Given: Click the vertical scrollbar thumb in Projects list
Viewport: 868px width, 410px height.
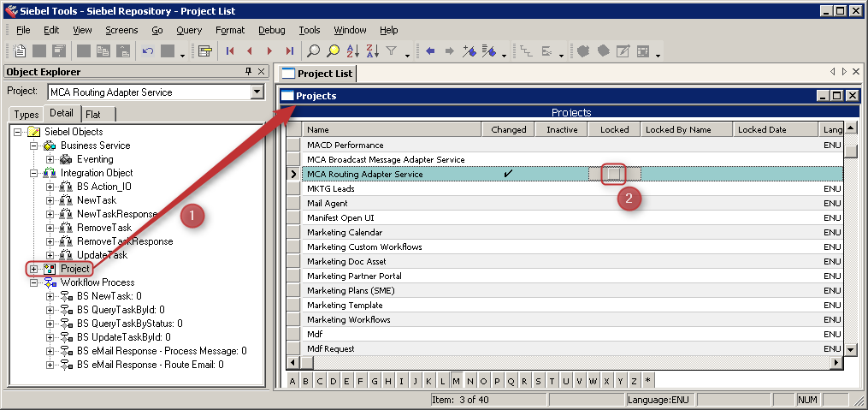Looking at the screenshot, I should click(x=851, y=150).
